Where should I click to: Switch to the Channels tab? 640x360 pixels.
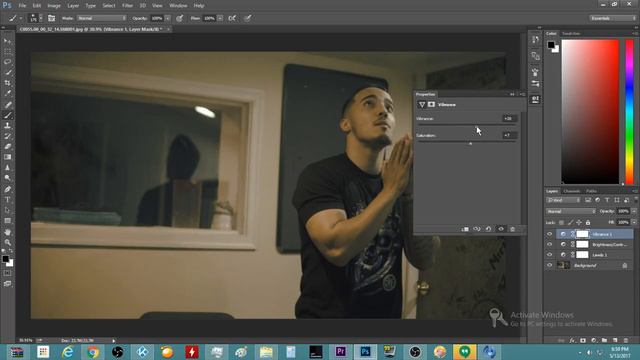click(571, 191)
